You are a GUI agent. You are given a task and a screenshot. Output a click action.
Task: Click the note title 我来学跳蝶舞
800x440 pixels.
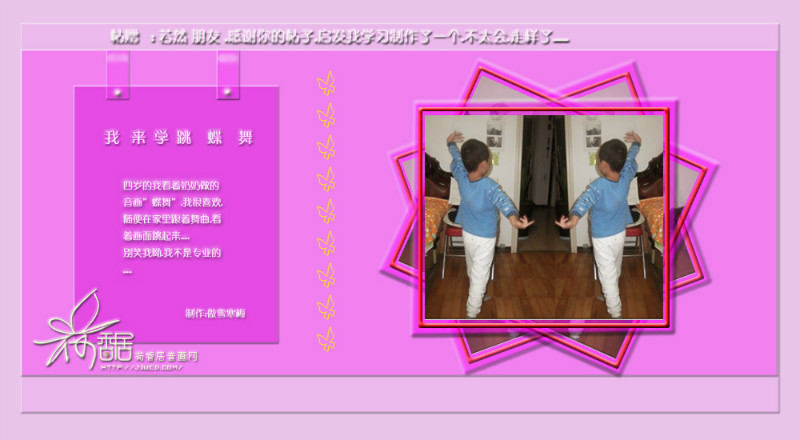pos(178,138)
